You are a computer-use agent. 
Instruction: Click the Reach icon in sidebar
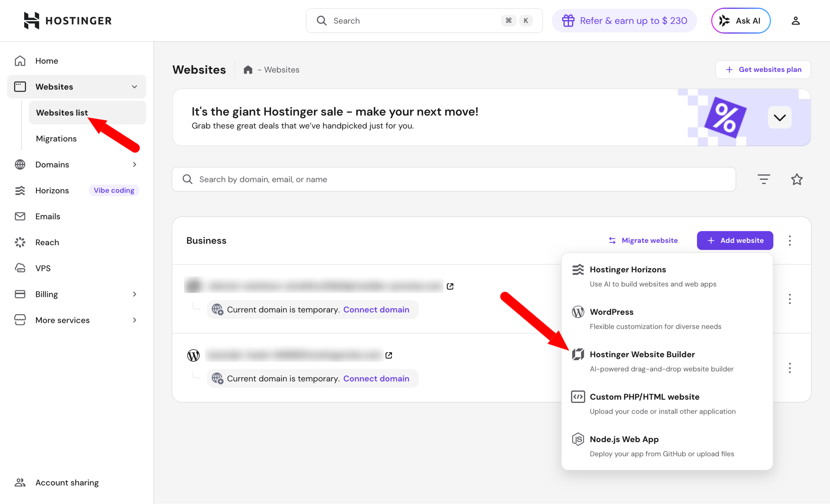[20, 242]
